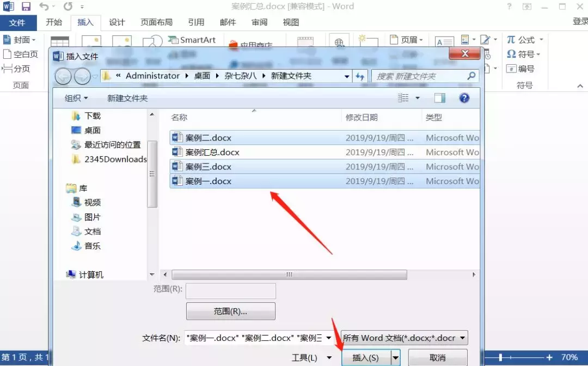Open the Word Help question mark

[x=509, y=7]
